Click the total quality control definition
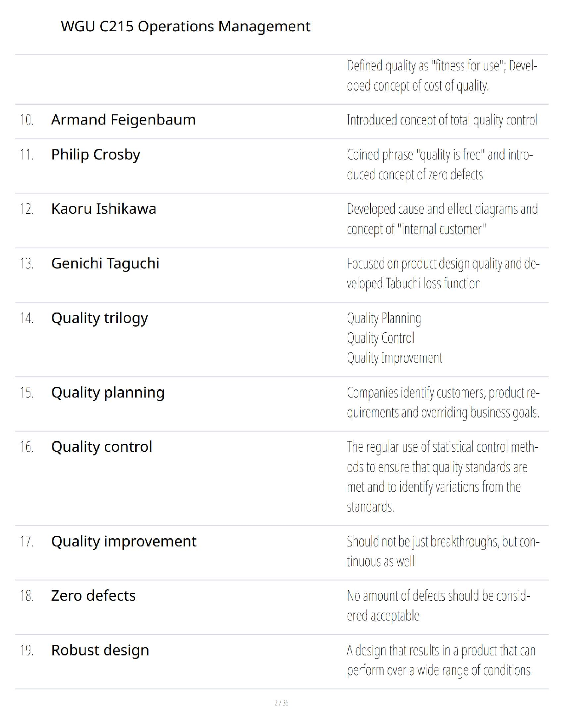This screenshot has width=563, height=728. [x=442, y=120]
